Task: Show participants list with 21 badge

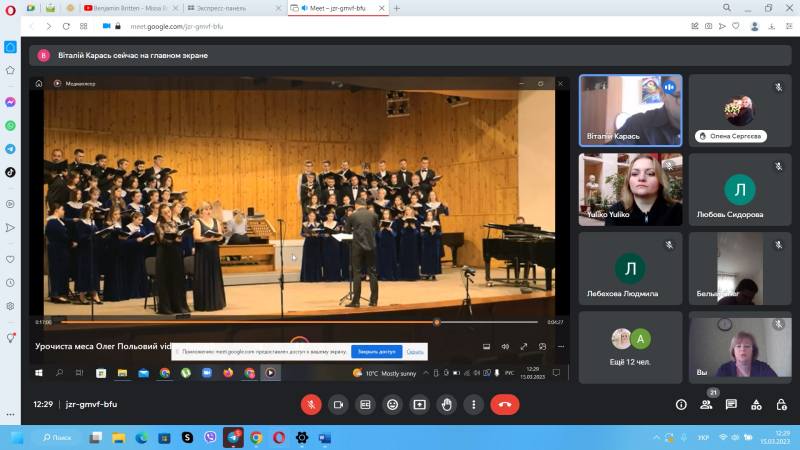Action: click(x=706, y=405)
